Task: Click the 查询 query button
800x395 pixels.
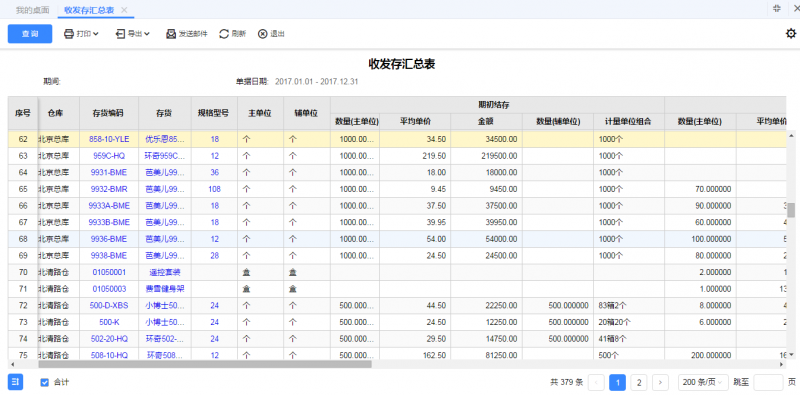Action: 30,34
